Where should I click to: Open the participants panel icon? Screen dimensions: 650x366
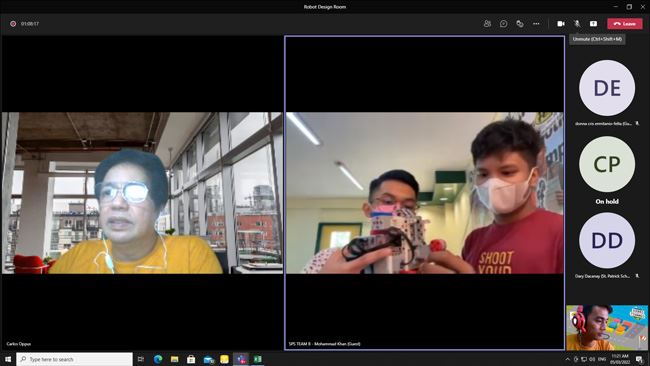point(487,24)
